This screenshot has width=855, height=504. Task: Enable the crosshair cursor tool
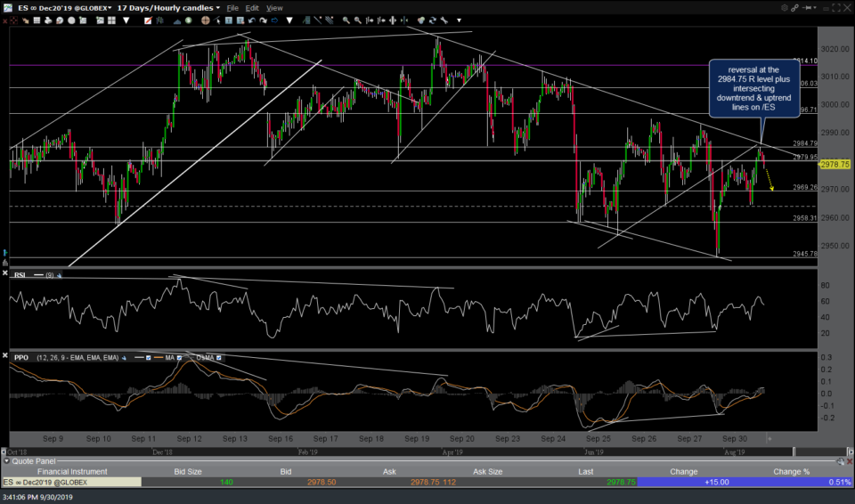point(205,20)
